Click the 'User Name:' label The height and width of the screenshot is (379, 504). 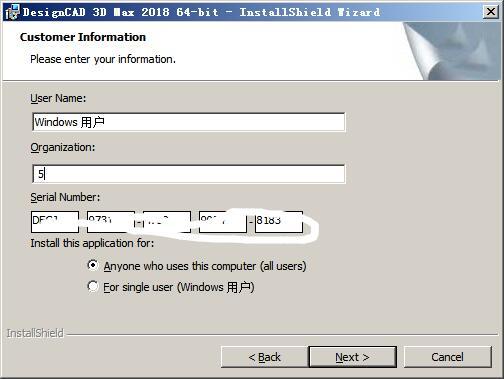pyautogui.click(x=58, y=98)
